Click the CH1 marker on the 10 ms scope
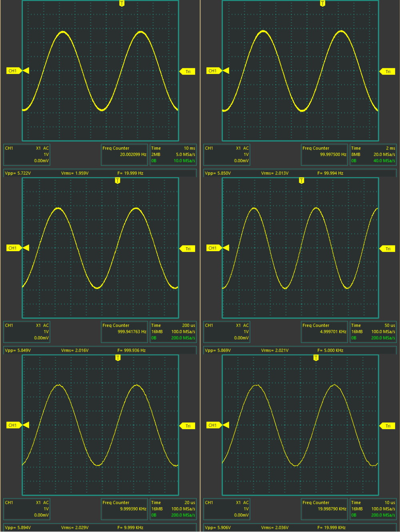 [x=14, y=71]
